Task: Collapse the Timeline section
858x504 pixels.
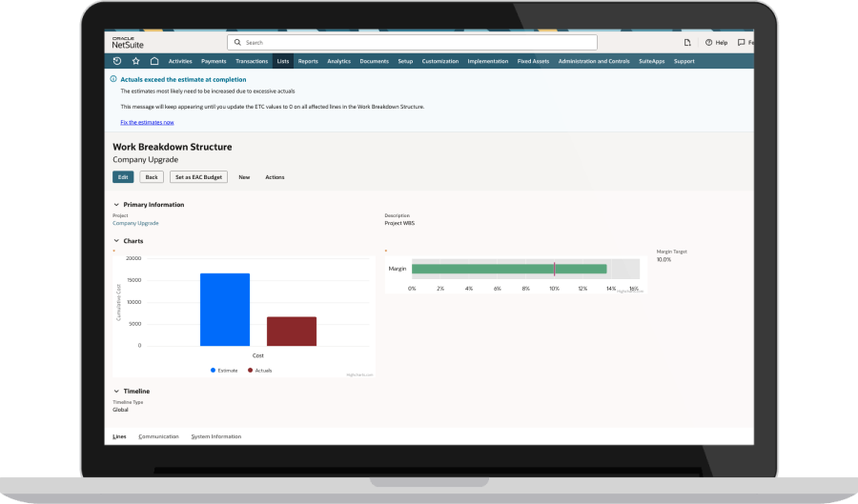Action: point(116,391)
